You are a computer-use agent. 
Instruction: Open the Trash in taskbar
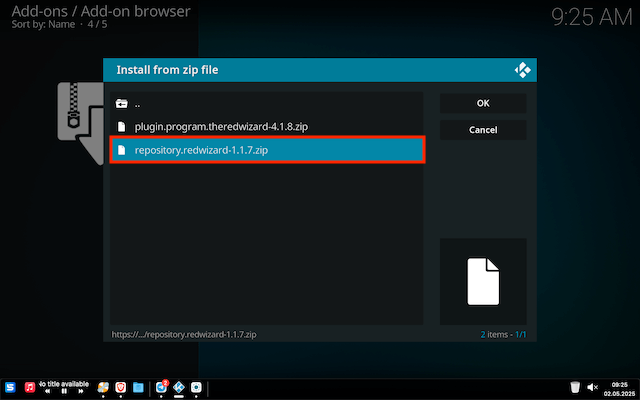coord(575,387)
